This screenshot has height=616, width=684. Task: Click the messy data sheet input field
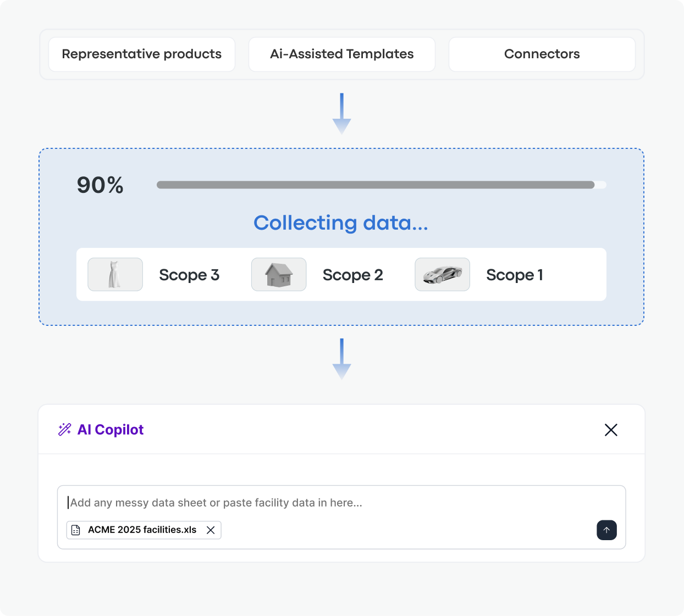point(341,502)
